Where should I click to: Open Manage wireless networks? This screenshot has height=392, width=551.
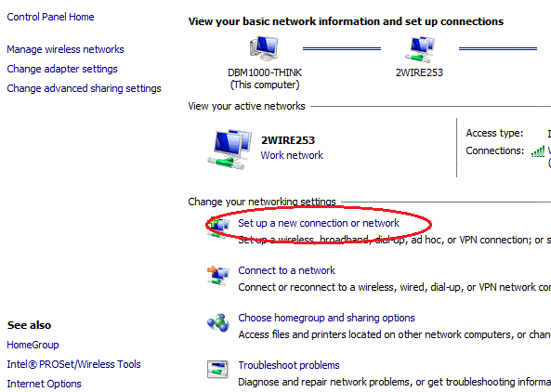click(65, 49)
